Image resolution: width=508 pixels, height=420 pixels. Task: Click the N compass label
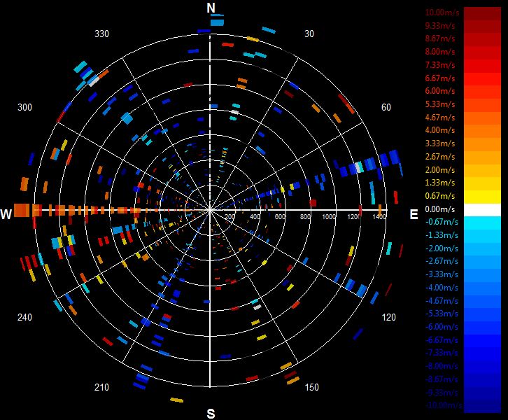click(211, 8)
